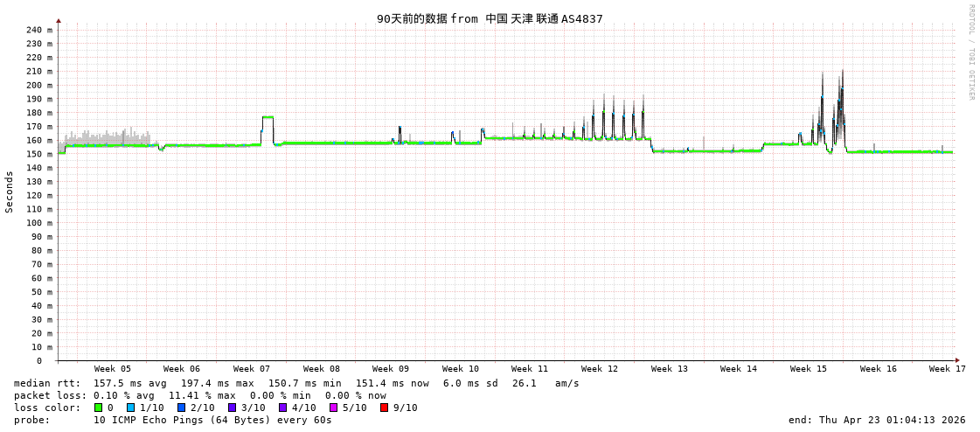Click the green 0 loss color swatch
This screenshot has width=980, height=432.
(99, 408)
